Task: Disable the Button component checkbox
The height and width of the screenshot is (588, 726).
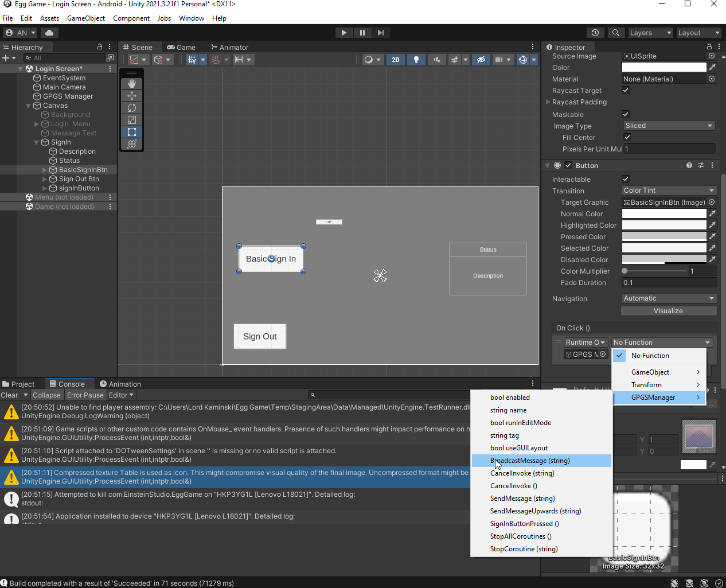Action: click(x=568, y=165)
